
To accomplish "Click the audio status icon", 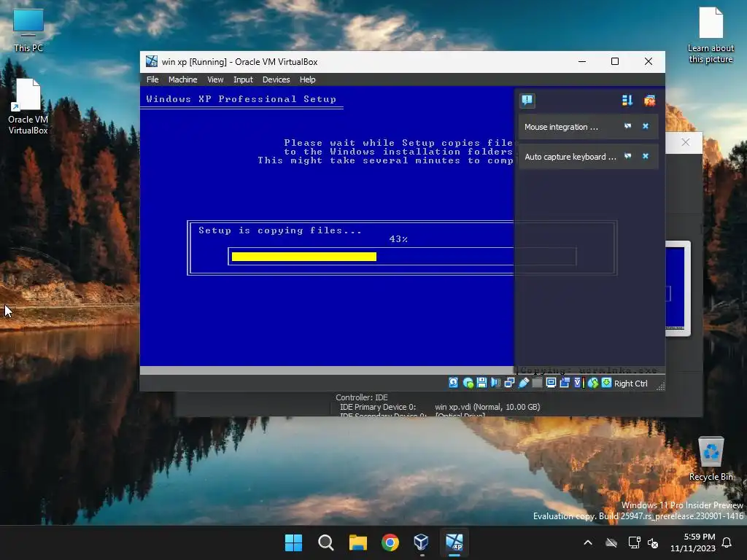I will tap(495, 383).
